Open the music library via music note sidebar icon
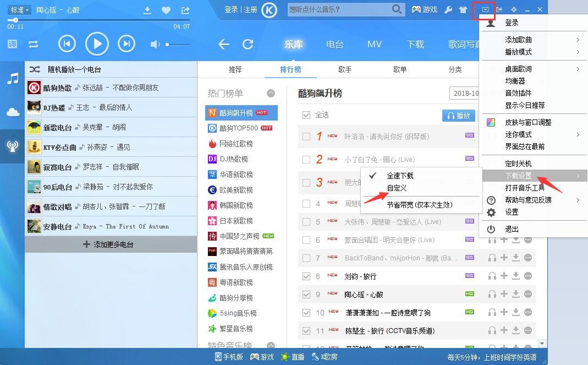588x365 pixels. (12, 79)
